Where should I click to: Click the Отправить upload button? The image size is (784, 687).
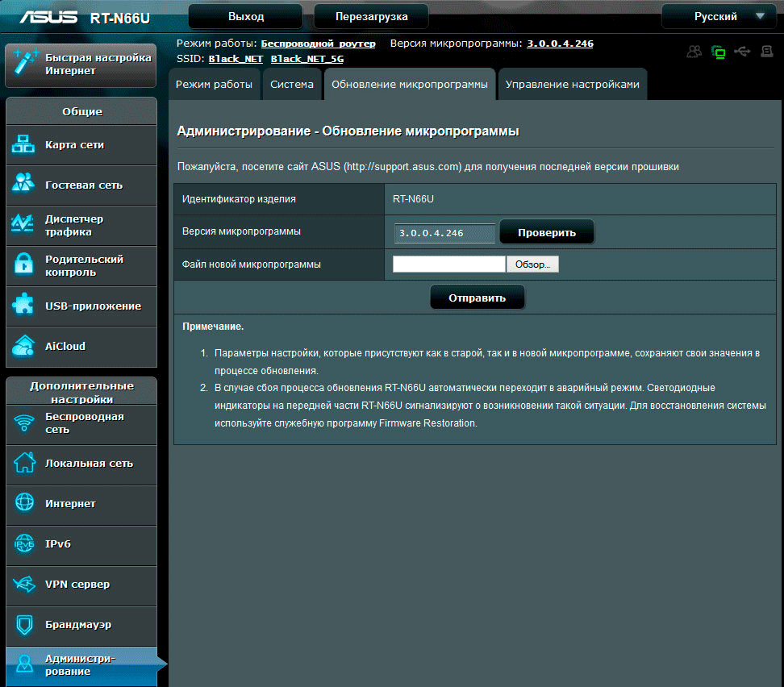[477, 298]
